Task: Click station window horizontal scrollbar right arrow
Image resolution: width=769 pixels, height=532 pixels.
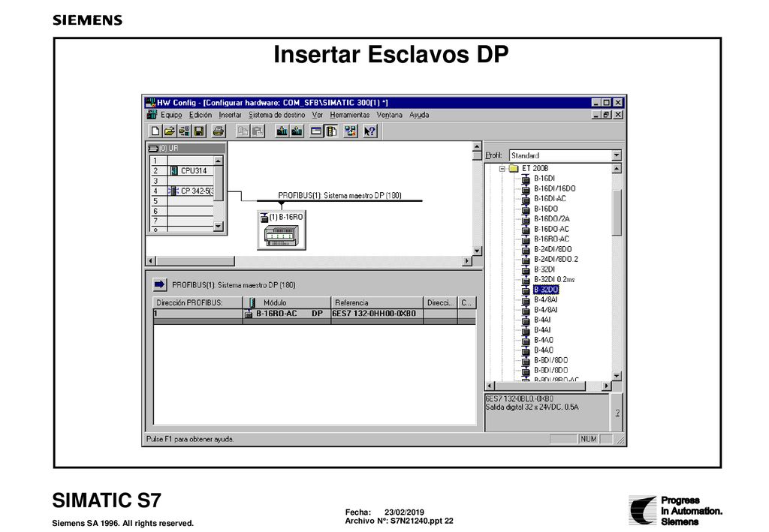Action: pos(467,261)
